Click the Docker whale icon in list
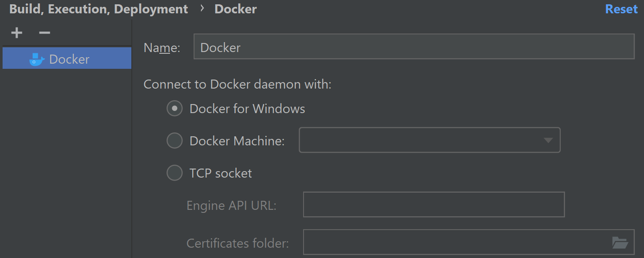This screenshot has width=644, height=258. click(36, 59)
